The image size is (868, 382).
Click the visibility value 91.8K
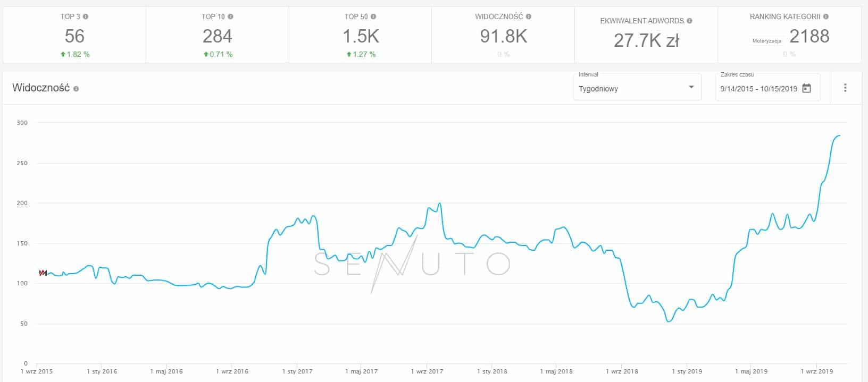click(503, 36)
